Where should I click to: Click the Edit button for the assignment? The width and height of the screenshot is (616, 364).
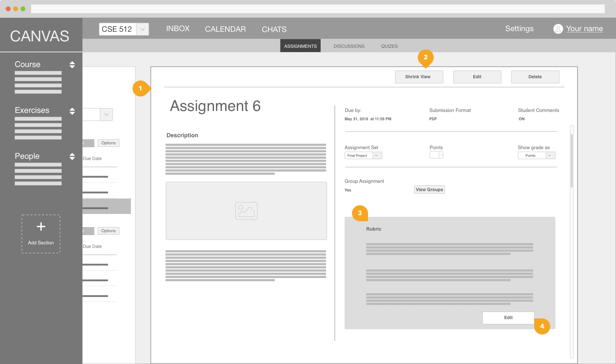point(477,77)
